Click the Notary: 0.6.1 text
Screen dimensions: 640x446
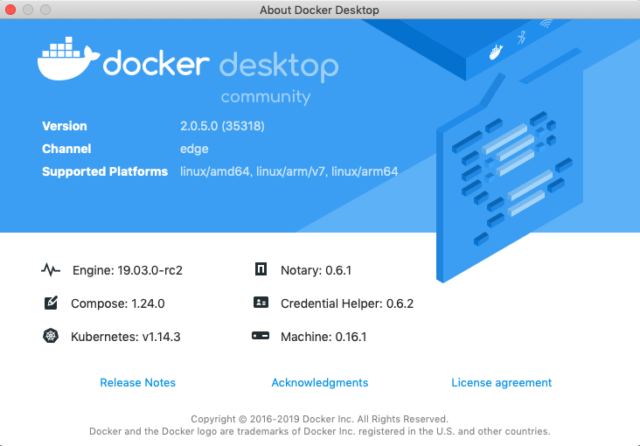click(316, 271)
